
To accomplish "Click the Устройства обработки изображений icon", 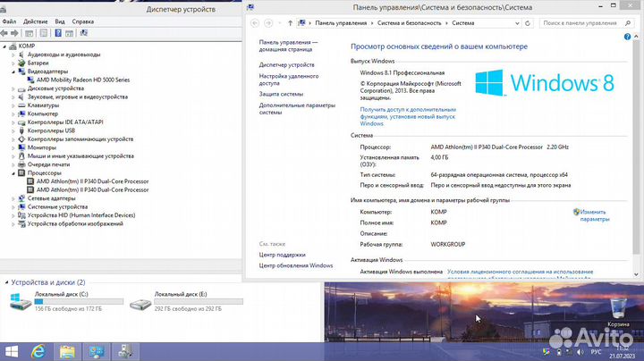I will coord(21,223).
